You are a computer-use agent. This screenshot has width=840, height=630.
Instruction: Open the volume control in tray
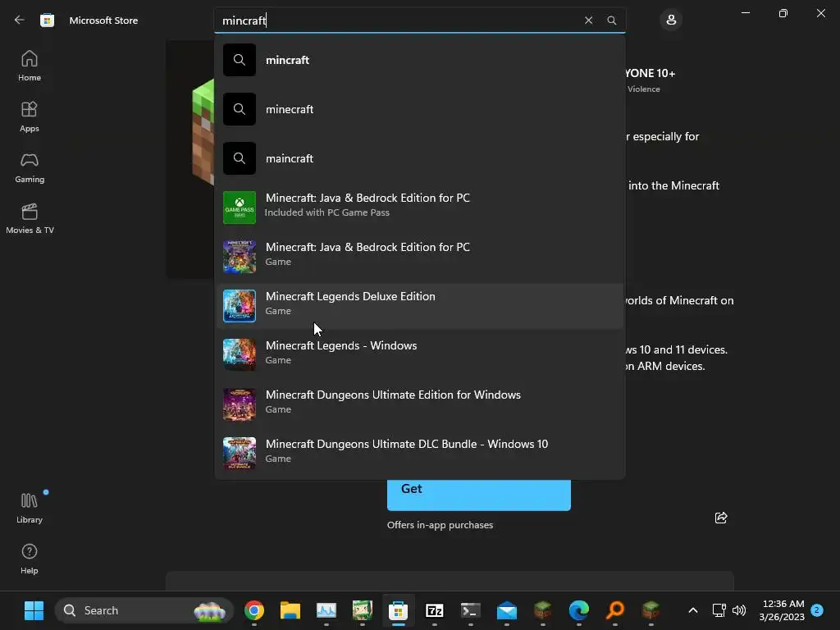tap(739, 610)
